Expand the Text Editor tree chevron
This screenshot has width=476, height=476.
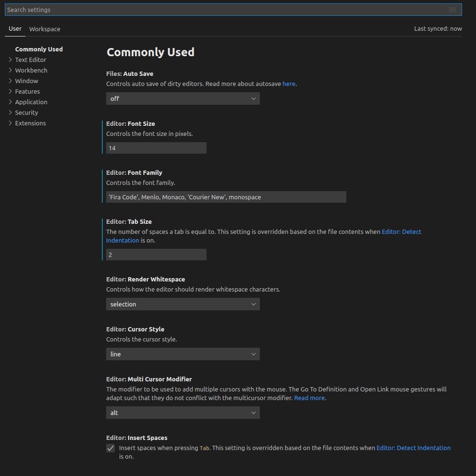(10, 60)
